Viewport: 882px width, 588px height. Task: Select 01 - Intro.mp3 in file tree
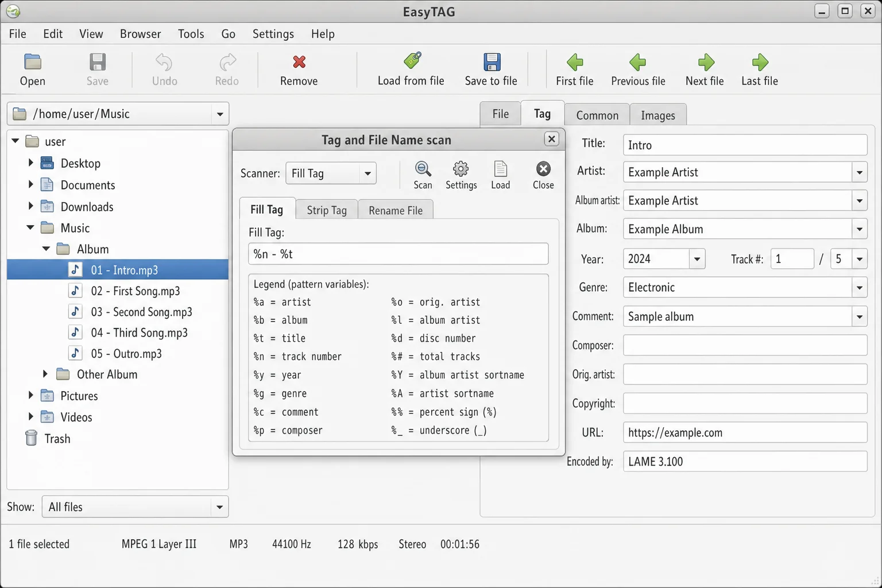pyautogui.click(x=118, y=270)
